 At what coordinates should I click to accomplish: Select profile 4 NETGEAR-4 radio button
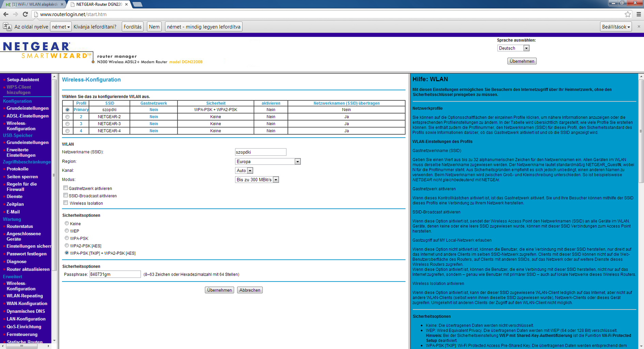(x=67, y=131)
